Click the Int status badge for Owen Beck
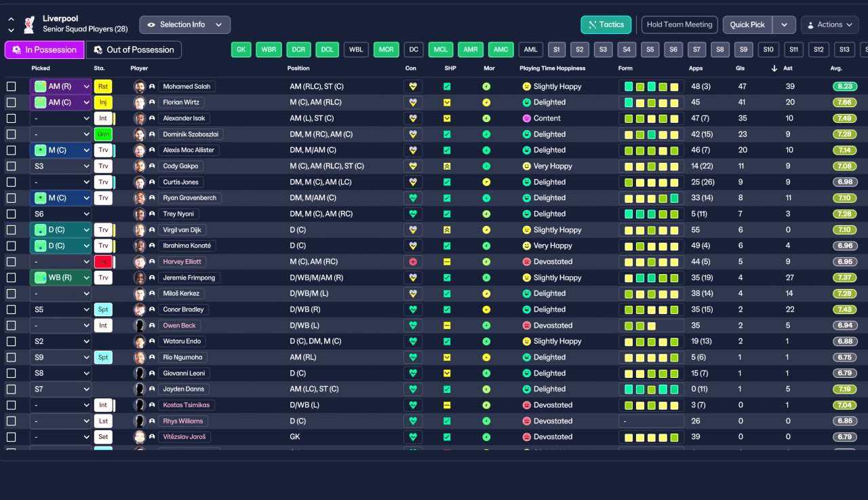868x500 pixels. point(103,326)
